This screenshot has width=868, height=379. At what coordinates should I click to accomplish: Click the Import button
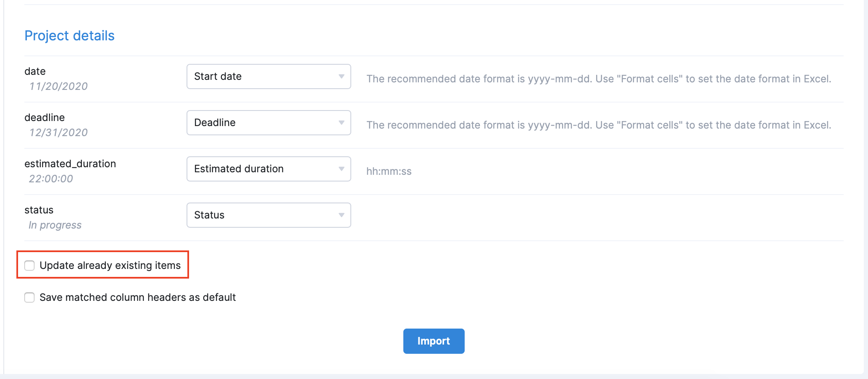pos(434,341)
